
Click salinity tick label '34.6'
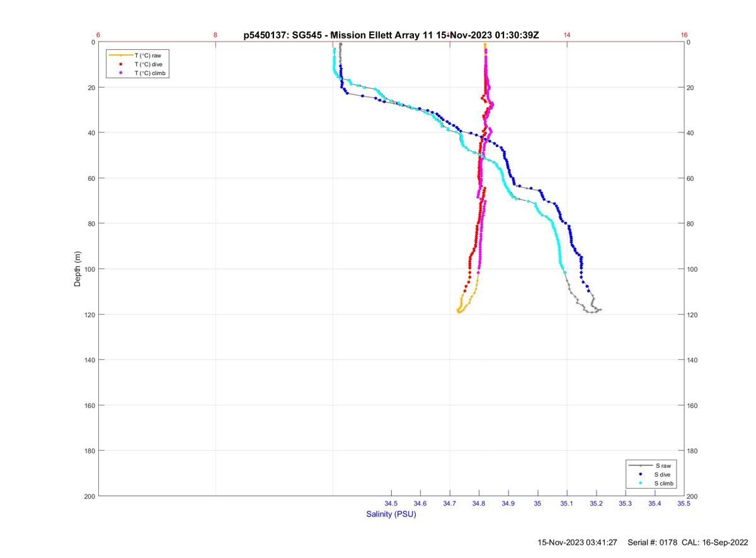click(420, 503)
